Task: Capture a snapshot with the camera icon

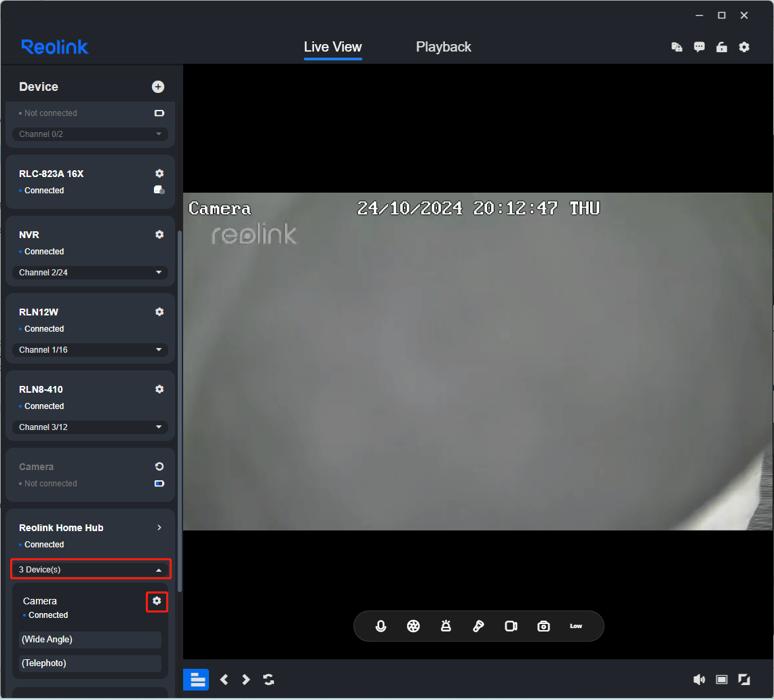Action: tap(543, 626)
